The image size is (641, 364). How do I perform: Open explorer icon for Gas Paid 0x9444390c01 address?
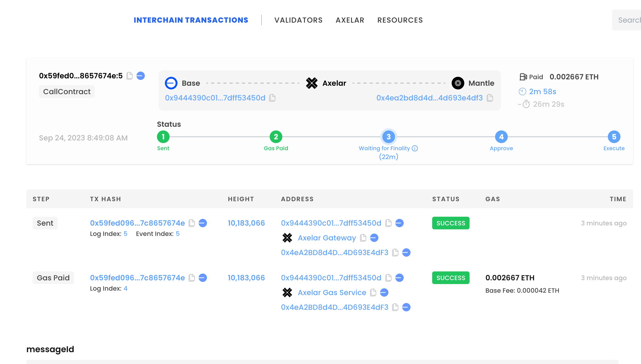pyautogui.click(x=400, y=278)
